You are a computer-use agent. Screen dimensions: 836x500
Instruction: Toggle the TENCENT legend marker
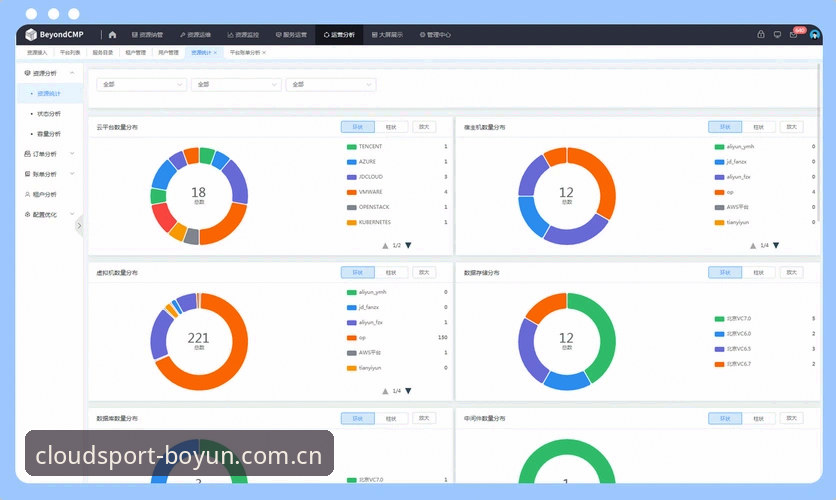point(351,147)
